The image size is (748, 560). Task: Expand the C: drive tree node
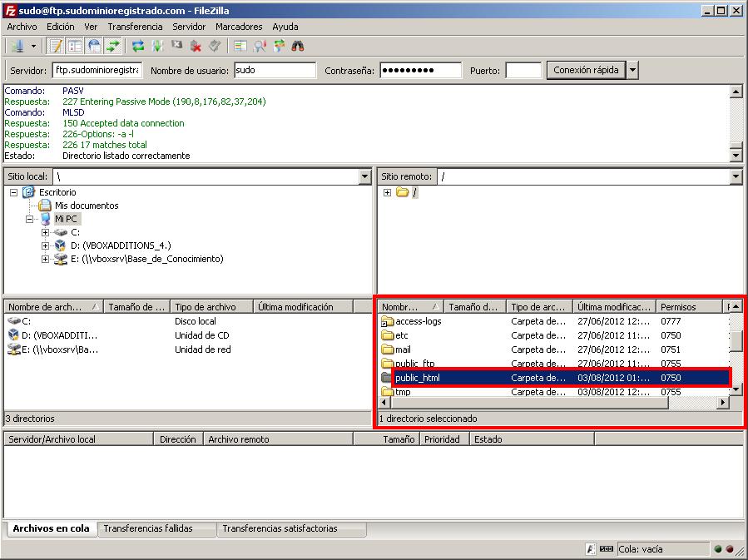coord(45,233)
